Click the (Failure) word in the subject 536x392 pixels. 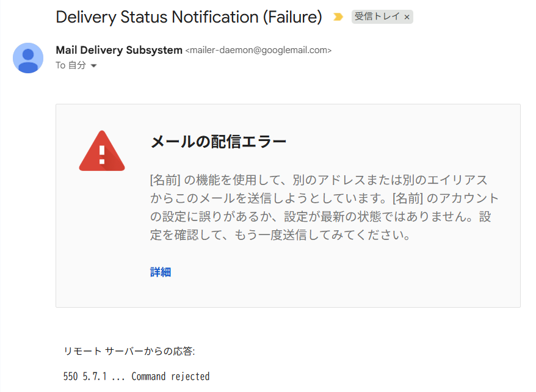292,17
